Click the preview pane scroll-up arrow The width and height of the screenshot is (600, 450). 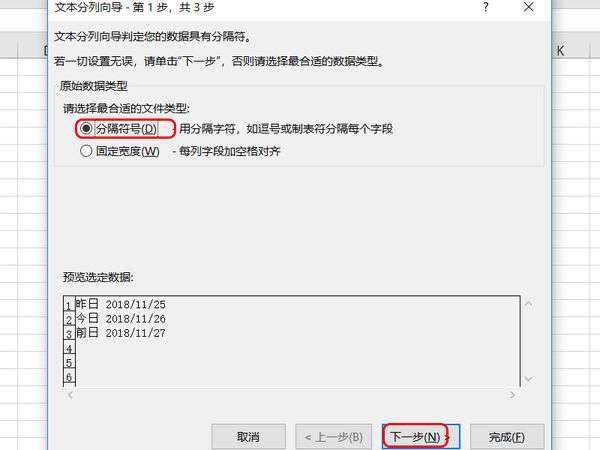(x=529, y=304)
